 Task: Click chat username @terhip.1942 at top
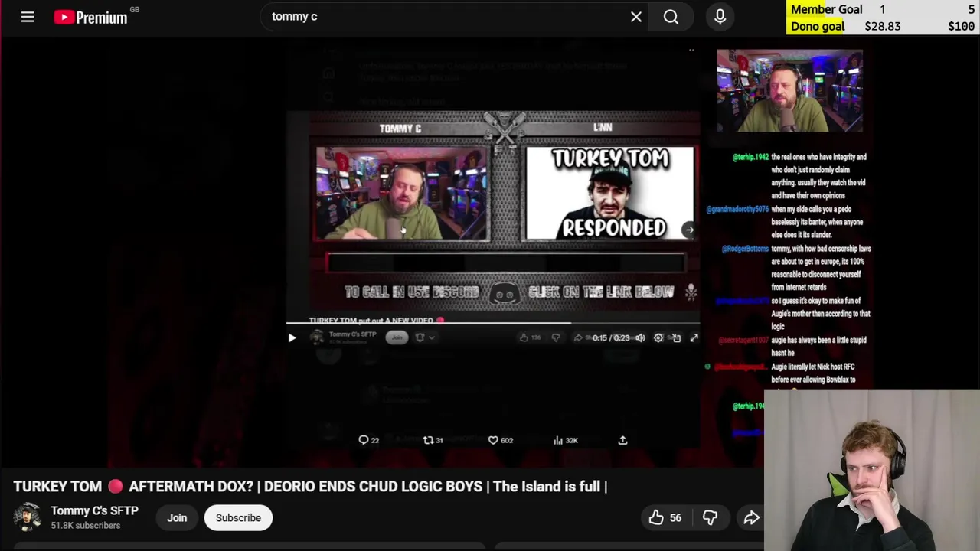(750, 158)
